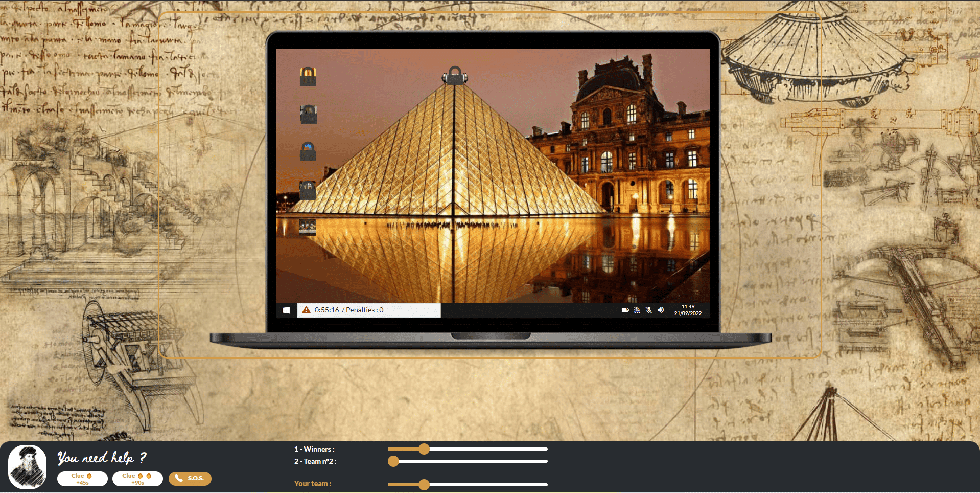Click the timer and penalties box
Viewport: 980px width, 493px height.
coord(368,310)
